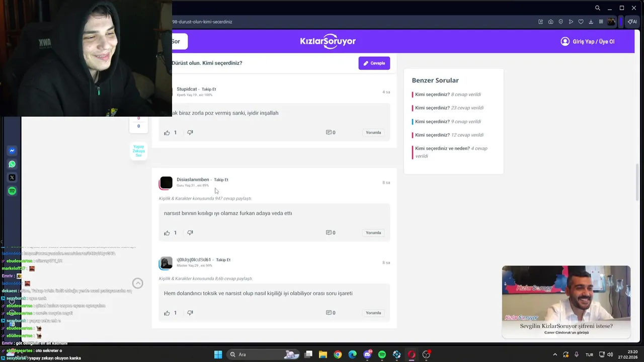
Task: Open Google Chrome from the taskbar
Action: click(338, 354)
